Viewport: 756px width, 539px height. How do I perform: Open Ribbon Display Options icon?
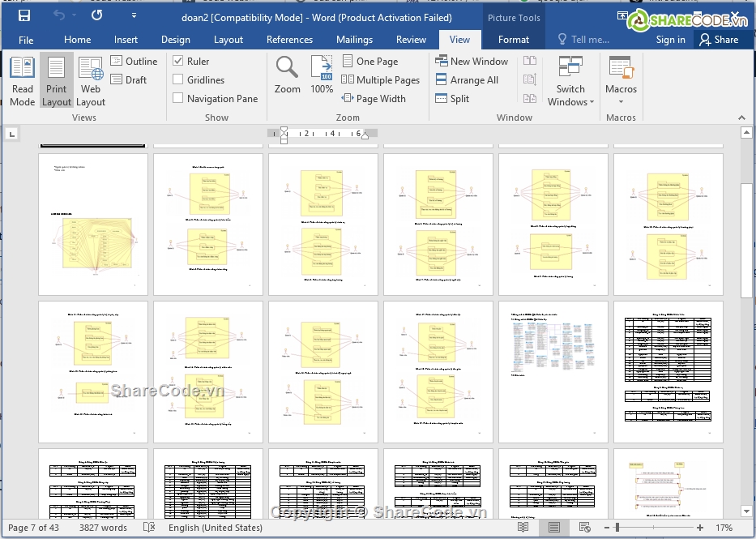tap(622, 16)
